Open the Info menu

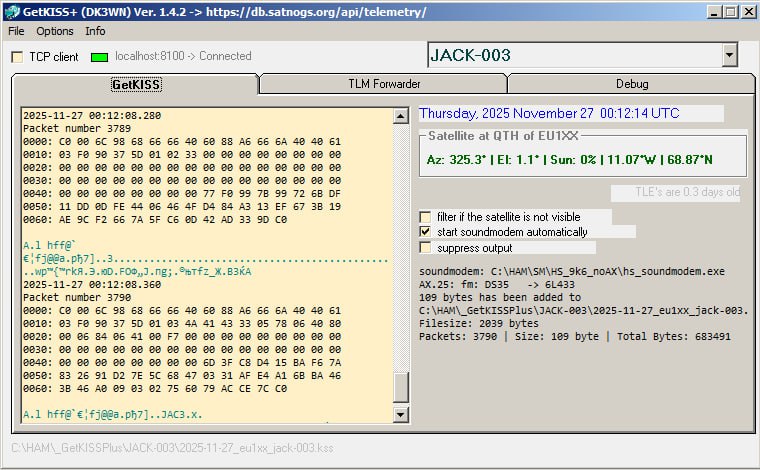[x=95, y=31]
